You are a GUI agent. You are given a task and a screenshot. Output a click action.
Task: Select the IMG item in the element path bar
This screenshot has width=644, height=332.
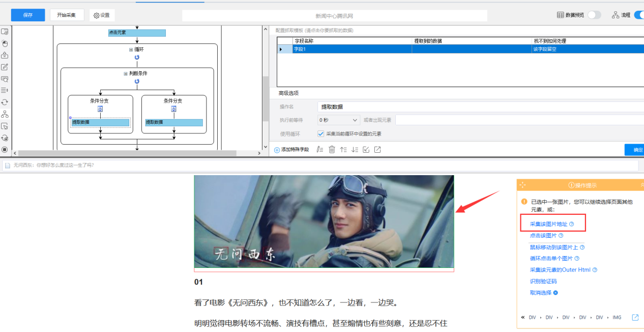pos(617,317)
